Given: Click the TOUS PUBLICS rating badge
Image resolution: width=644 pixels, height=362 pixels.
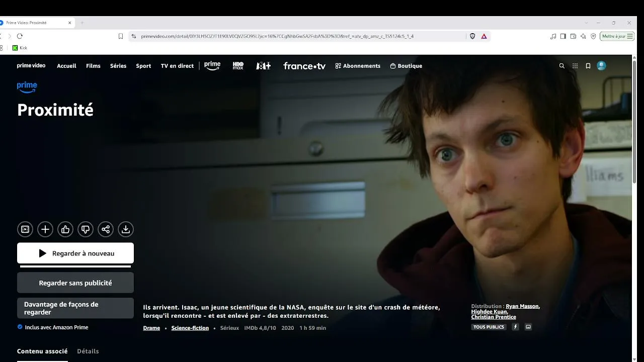Looking at the screenshot, I should (489, 327).
